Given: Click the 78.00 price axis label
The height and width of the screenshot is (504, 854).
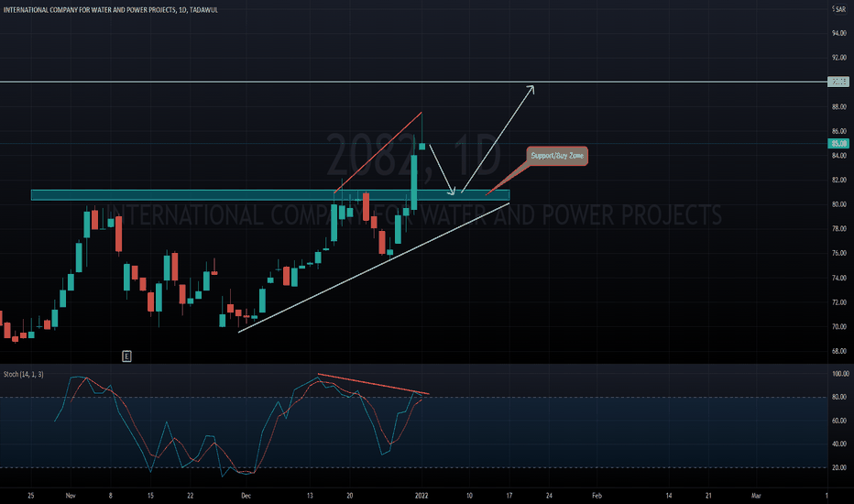Looking at the screenshot, I should pyautogui.click(x=839, y=229).
